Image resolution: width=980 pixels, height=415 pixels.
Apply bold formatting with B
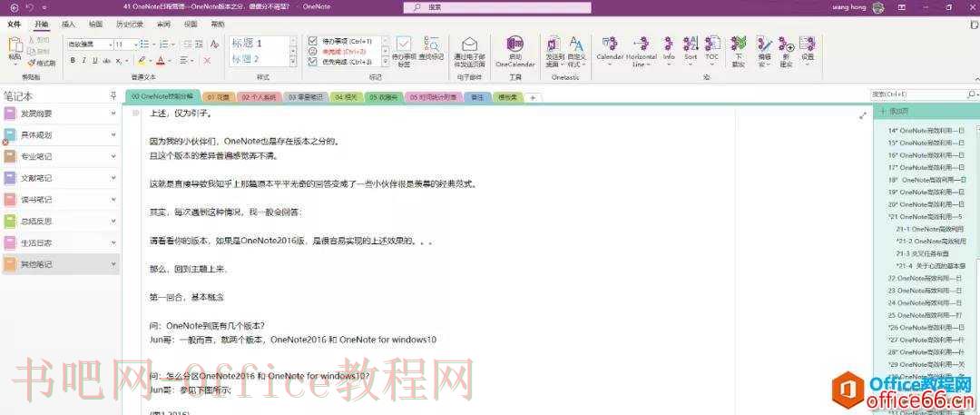pos(73,61)
